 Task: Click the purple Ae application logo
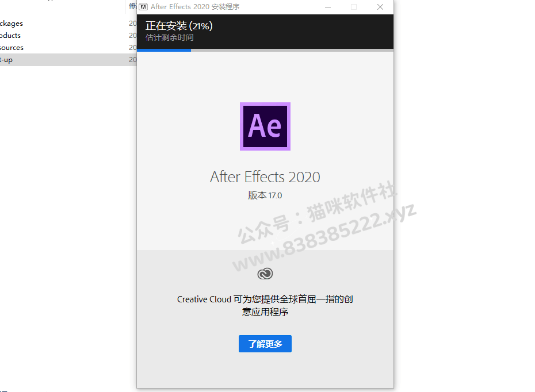[265, 126]
